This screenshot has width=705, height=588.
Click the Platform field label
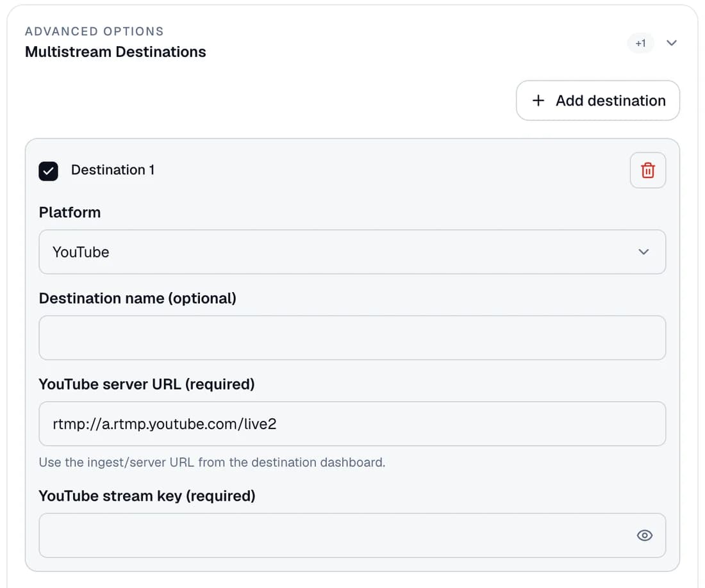click(x=70, y=213)
